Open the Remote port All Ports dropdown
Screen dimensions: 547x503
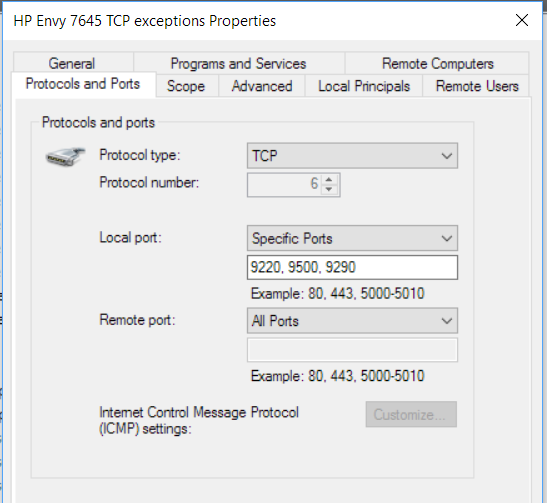coord(352,321)
